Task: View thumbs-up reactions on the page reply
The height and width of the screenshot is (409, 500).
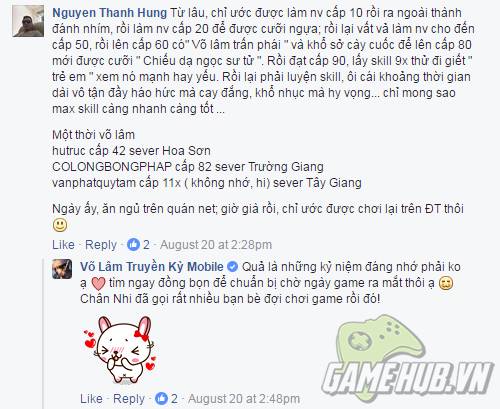Action: pyautogui.click(x=166, y=399)
